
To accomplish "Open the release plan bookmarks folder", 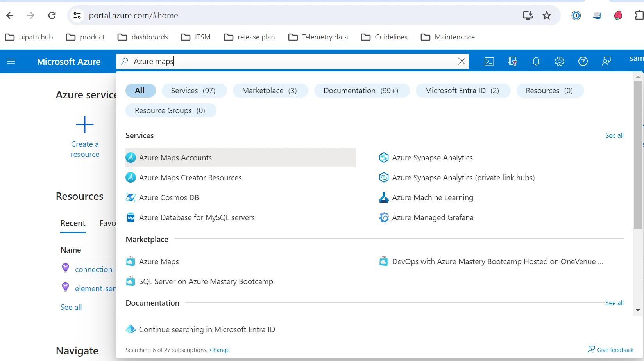I will click(250, 37).
